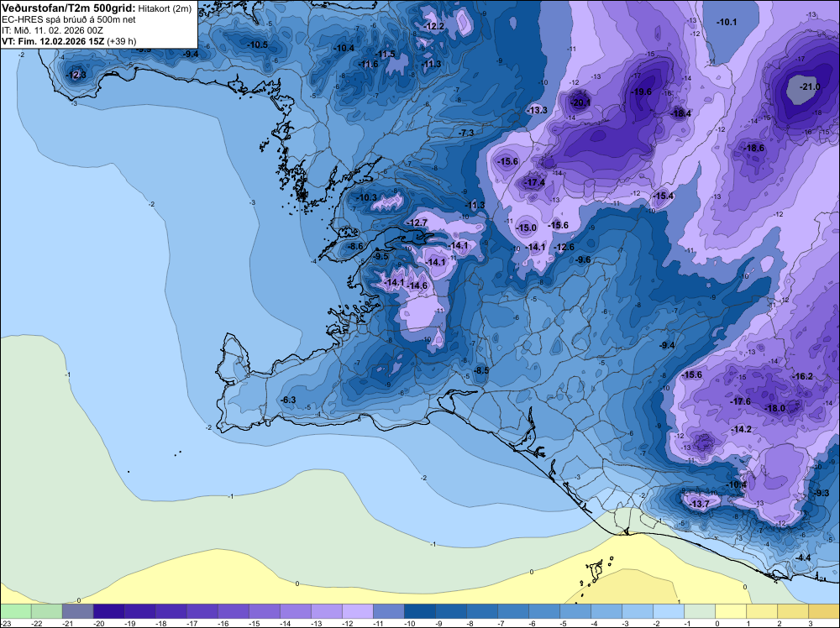Select the legend swatch labeled -6
Viewport: 840px width, 628px height.
543,611
